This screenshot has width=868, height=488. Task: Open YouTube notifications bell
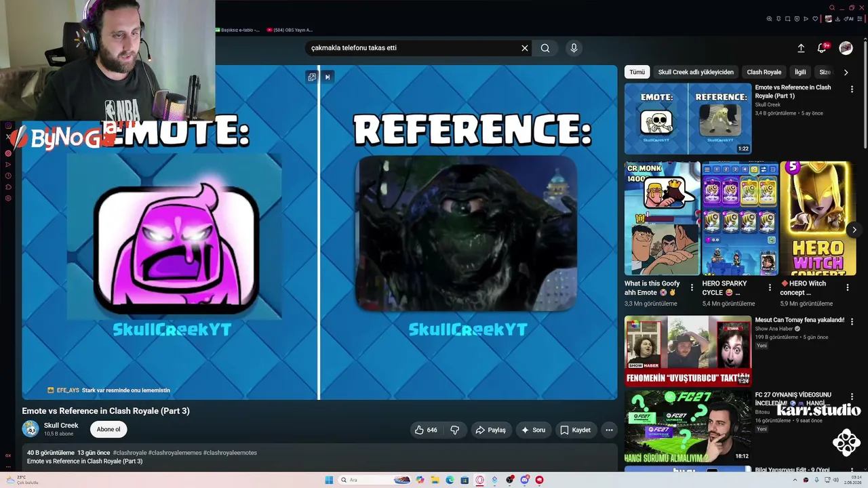coord(822,48)
